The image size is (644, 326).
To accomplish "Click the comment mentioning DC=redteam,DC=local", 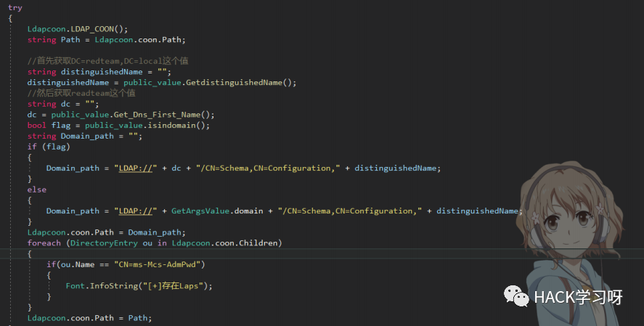I will click(x=107, y=61).
